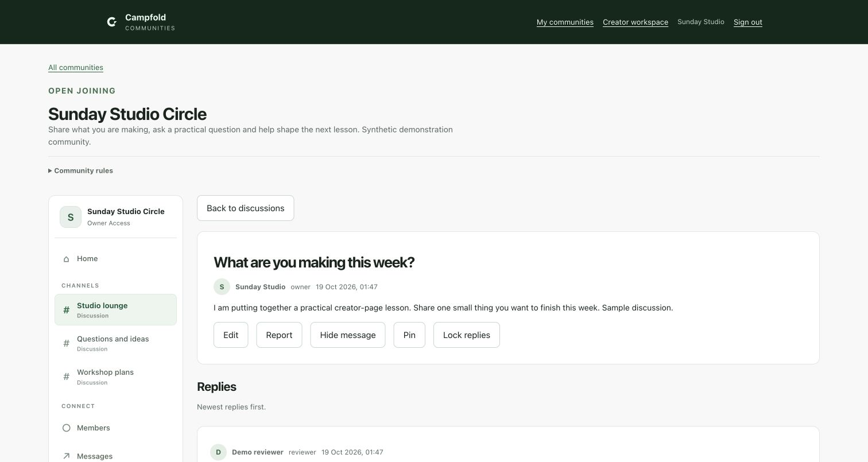Click the discussion title heading
This screenshot has width=868, height=462.
pyautogui.click(x=314, y=262)
